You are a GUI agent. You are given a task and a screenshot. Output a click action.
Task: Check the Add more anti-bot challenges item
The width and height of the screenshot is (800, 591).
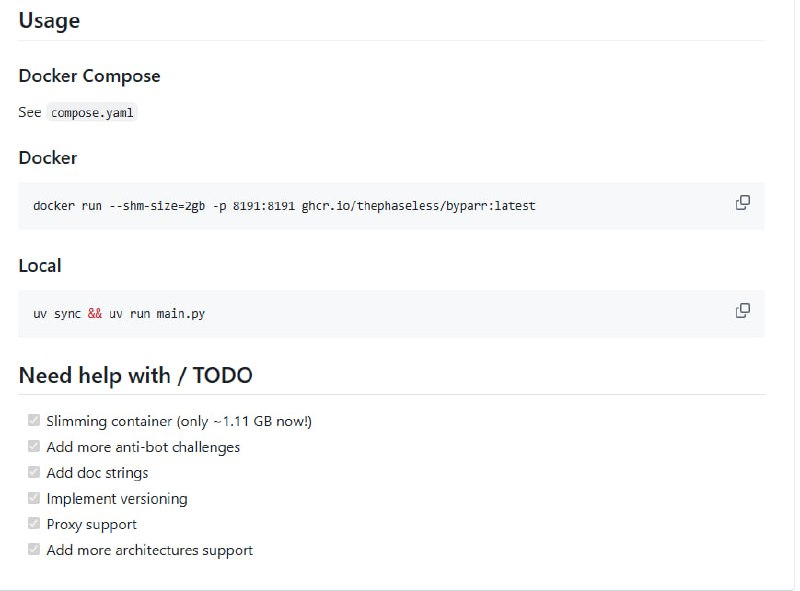[33, 446]
